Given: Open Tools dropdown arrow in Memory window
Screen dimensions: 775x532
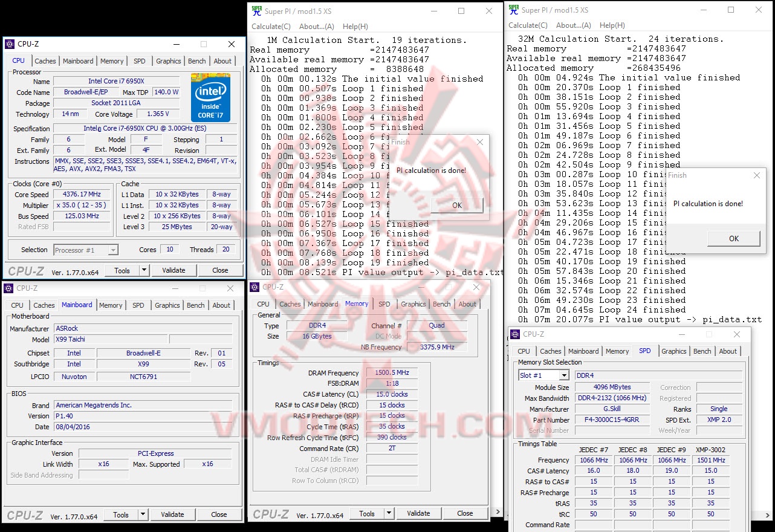Looking at the screenshot, I should click(388, 513).
